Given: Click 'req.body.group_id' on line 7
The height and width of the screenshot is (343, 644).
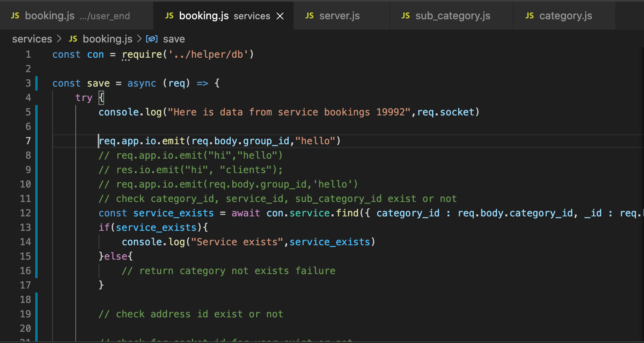Looking at the screenshot, I should coord(240,141).
